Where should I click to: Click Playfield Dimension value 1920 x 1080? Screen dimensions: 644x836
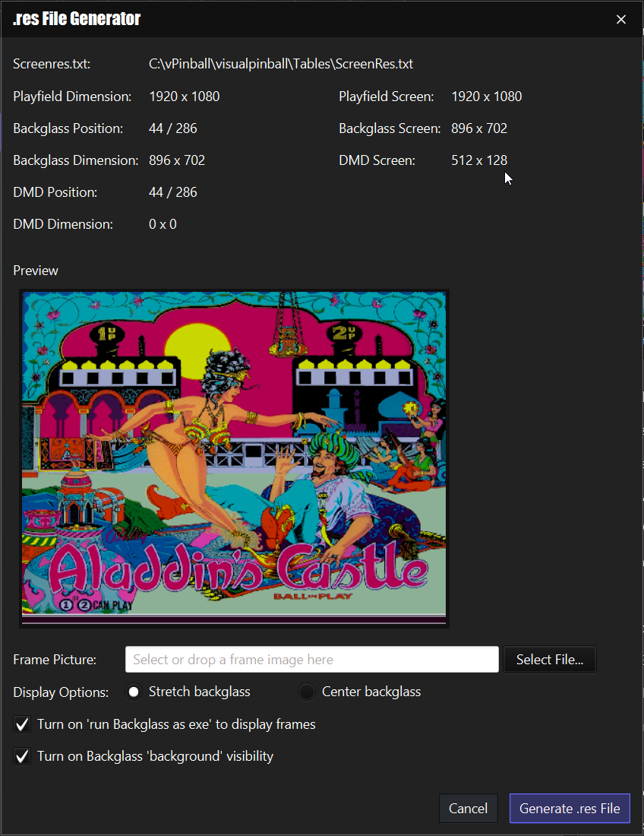[185, 97]
